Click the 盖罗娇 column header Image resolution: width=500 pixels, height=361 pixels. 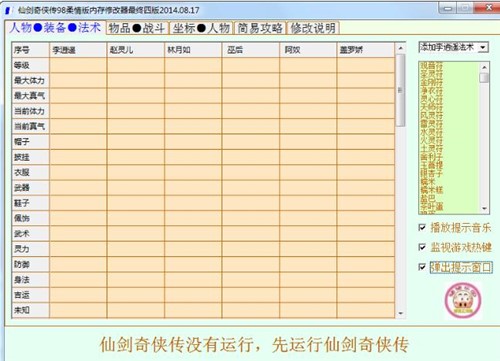[366, 50]
